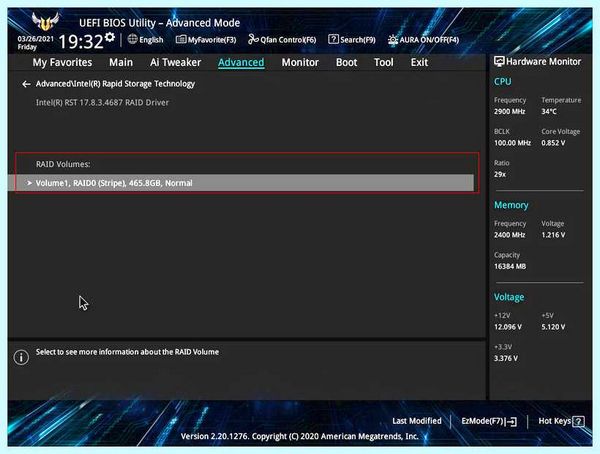
Task: Open Last Modified settings
Action: (x=417, y=421)
